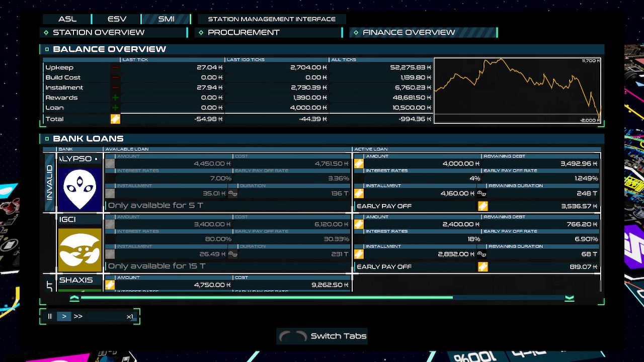
Task: Click the credit icon next to 819.07 payoff
Action: pos(482,267)
